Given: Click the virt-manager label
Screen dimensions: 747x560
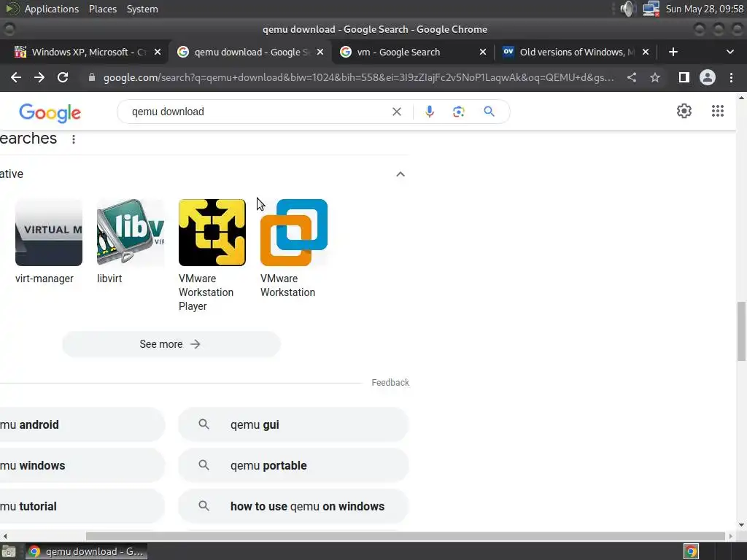Looking at the screenshot, I should click(x=44, y=279).
